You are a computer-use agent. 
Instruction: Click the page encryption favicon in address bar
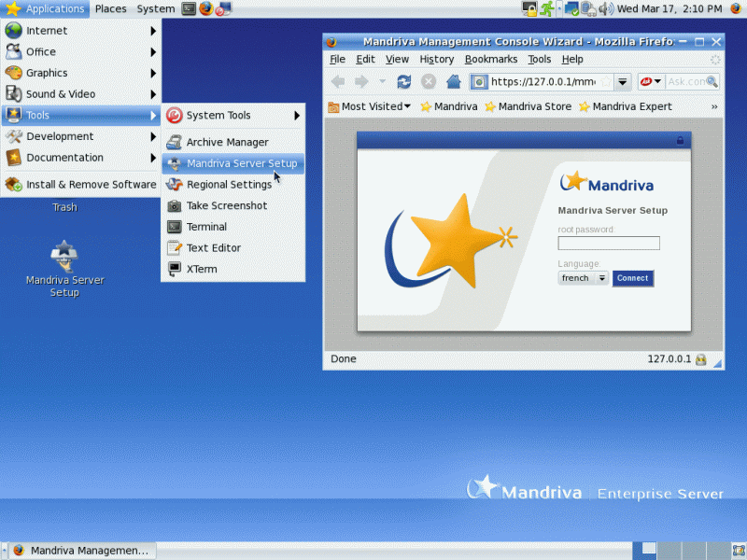(x=479, y=82)
